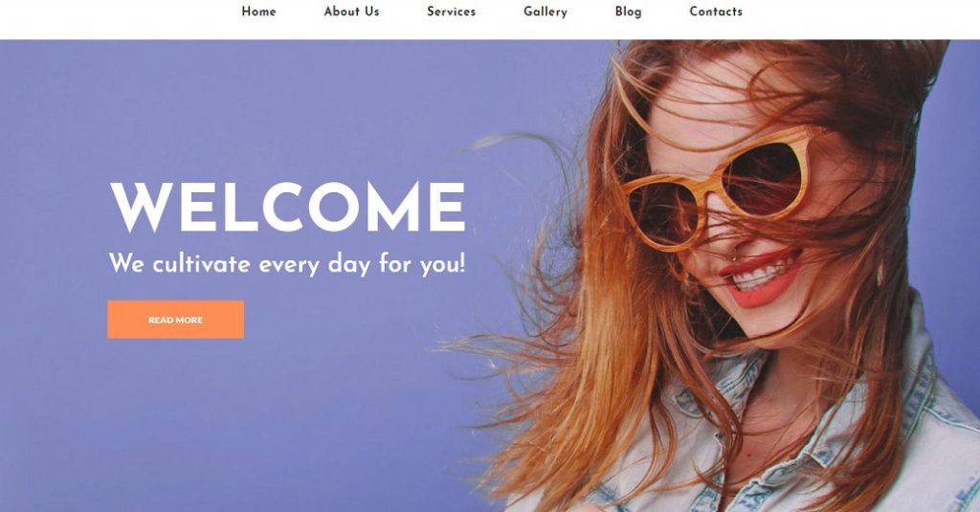Open the Home menu item
Viewport: 980px width, 512px height.
pos(258,11)
